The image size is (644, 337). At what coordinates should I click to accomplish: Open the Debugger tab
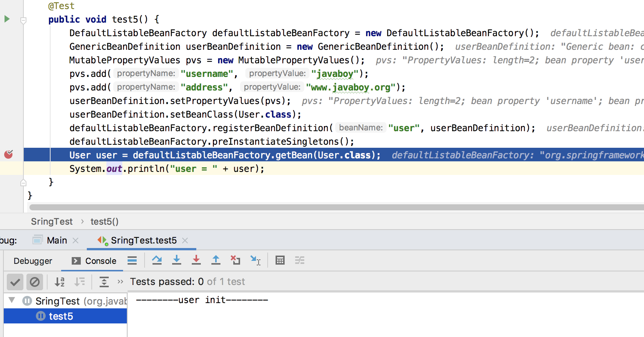(33, 261)
